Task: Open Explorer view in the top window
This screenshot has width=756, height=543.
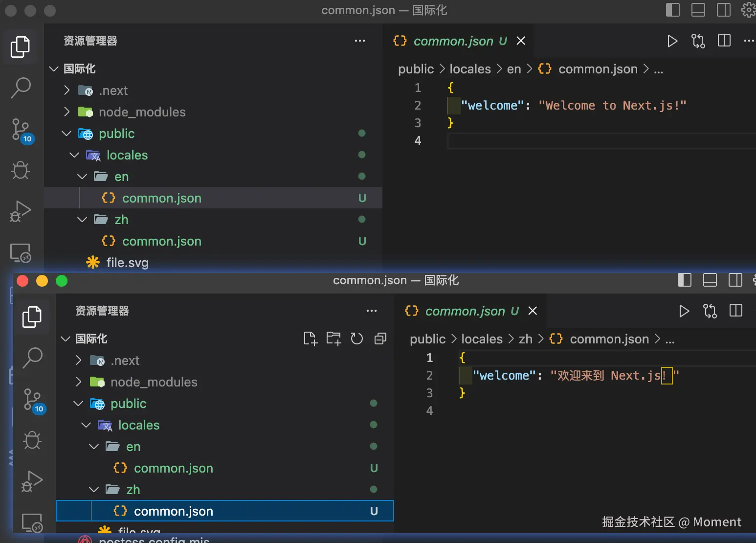Action: pos(20,47)
